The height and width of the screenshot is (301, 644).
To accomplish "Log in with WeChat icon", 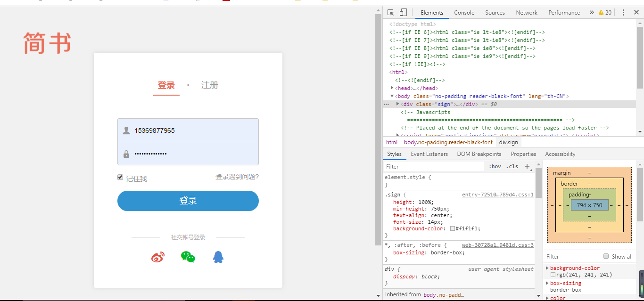I will coord(188,257).
